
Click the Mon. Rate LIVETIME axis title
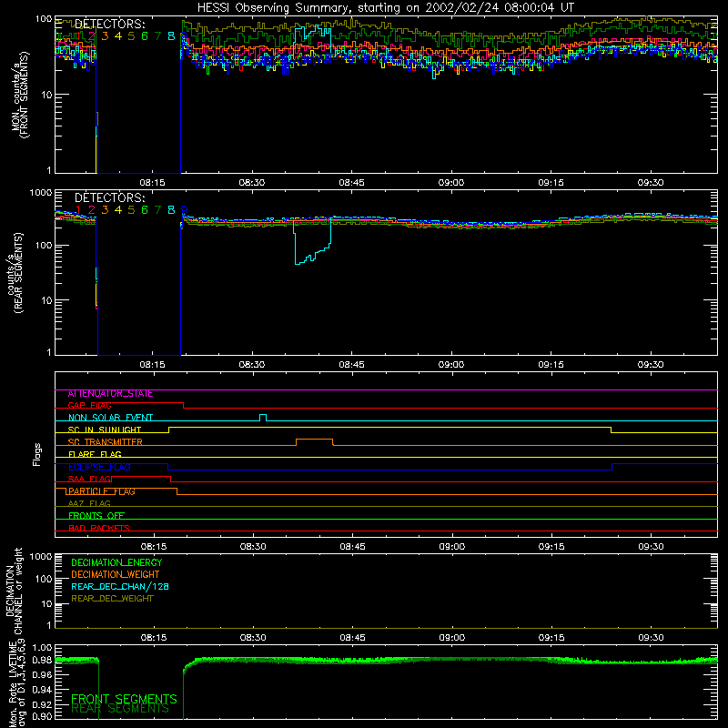[16, 684]
